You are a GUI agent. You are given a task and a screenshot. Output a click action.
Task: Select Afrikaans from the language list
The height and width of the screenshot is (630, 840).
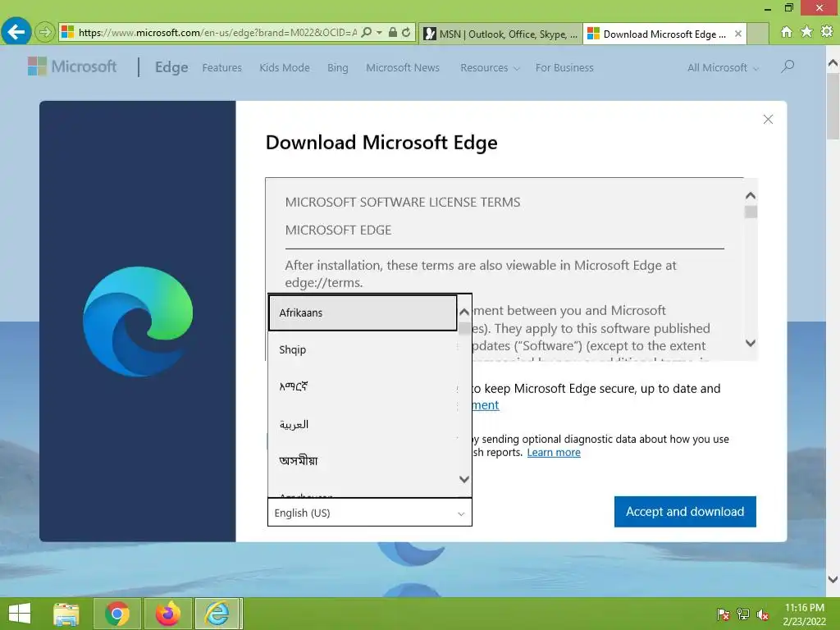click(363, 313)
